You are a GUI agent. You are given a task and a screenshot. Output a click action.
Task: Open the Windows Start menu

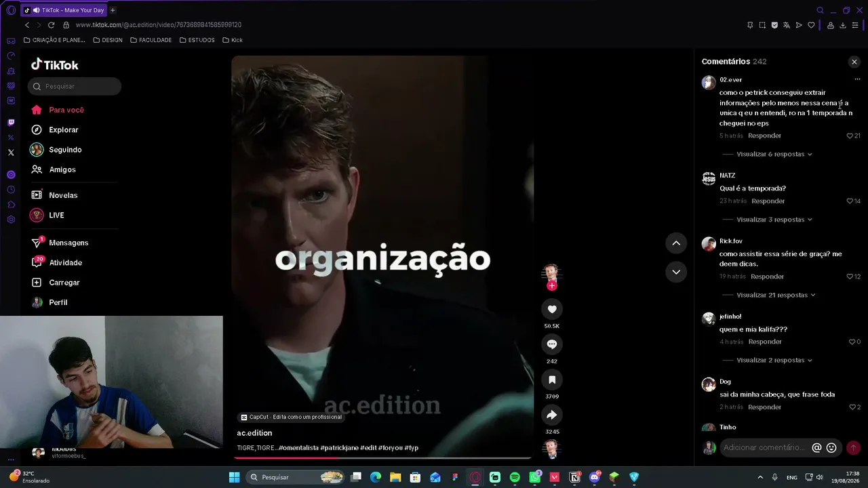(x=234, y=477)
